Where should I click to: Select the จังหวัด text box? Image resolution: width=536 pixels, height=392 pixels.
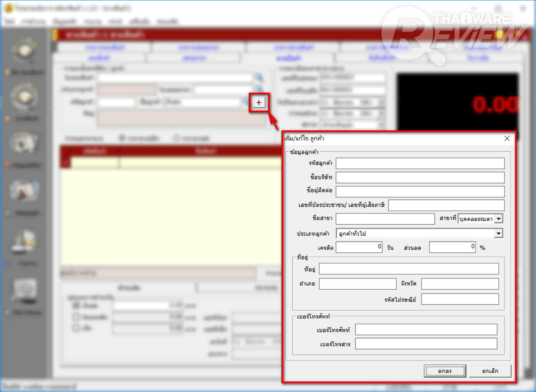point(460,284)
